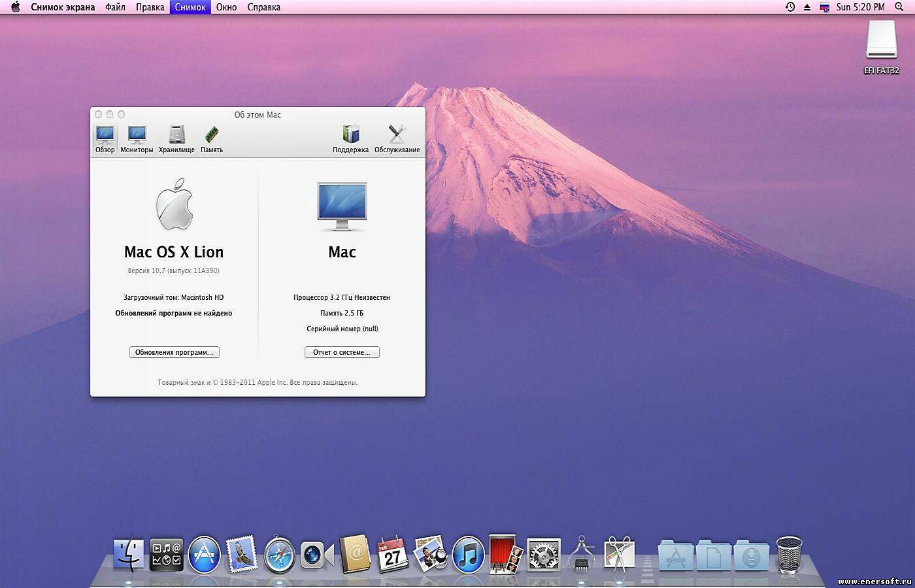The image size is (915, 588).
Task: Click the Серийный номер (null) line
Action: click(342, 329)
